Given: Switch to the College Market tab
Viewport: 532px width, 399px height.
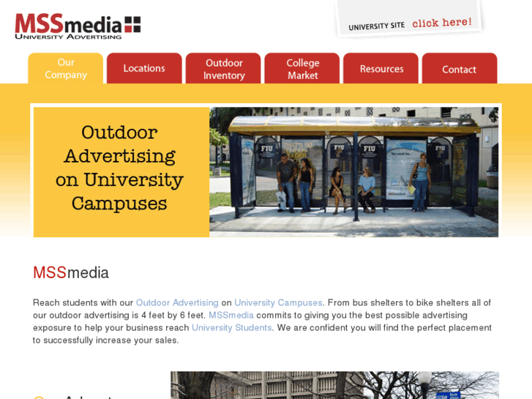Looking at the screenshot, I should (x=302, y=68).
